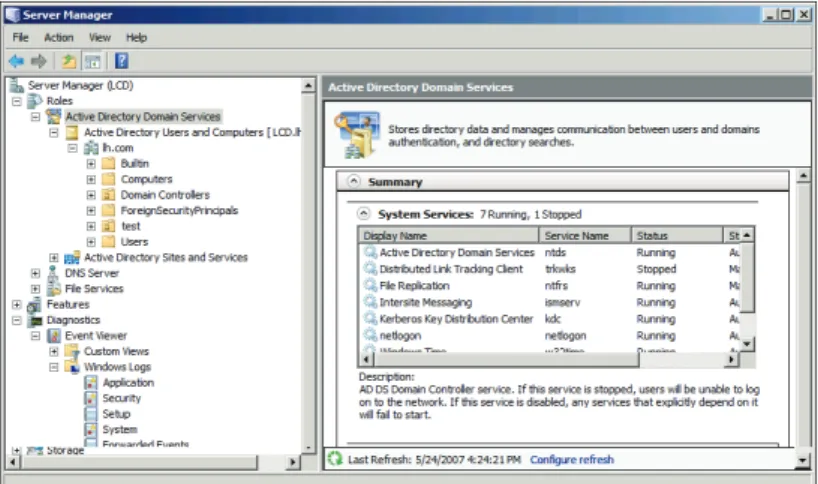Expand the Features node
Screen dimensions: 818x484
point(17,305)
